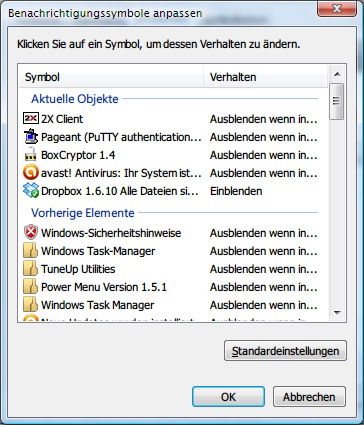Click the scrollbar up arrow
The height and width of the screenshot is (425, 364).
(x=337, y=74)
